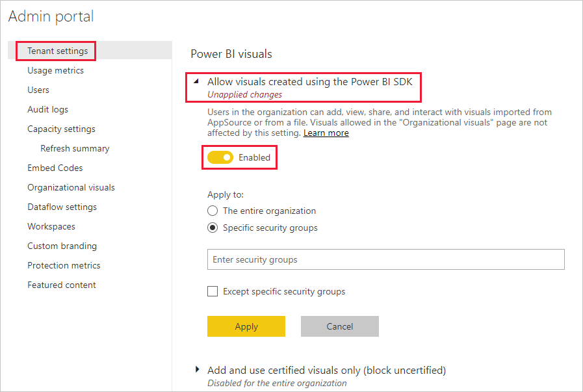Navigate to Capacity settings
This screenshot has height=392, width=583.
click(61, 129)
